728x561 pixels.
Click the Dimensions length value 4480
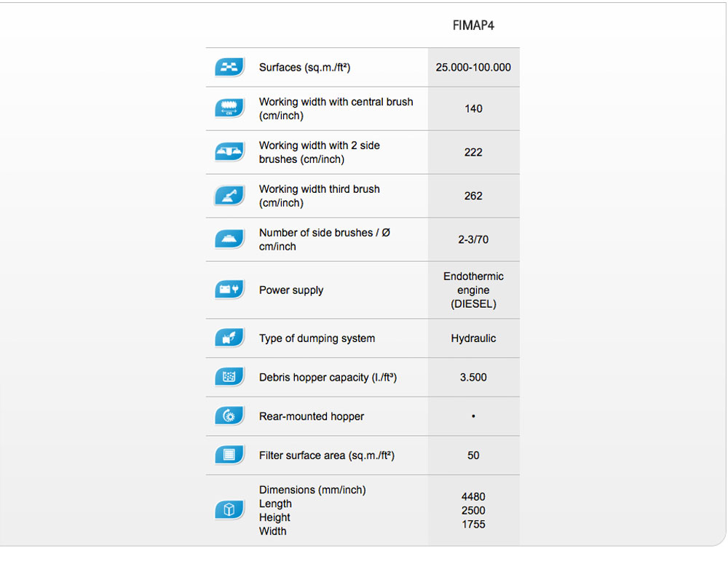[x=473, y=496]
